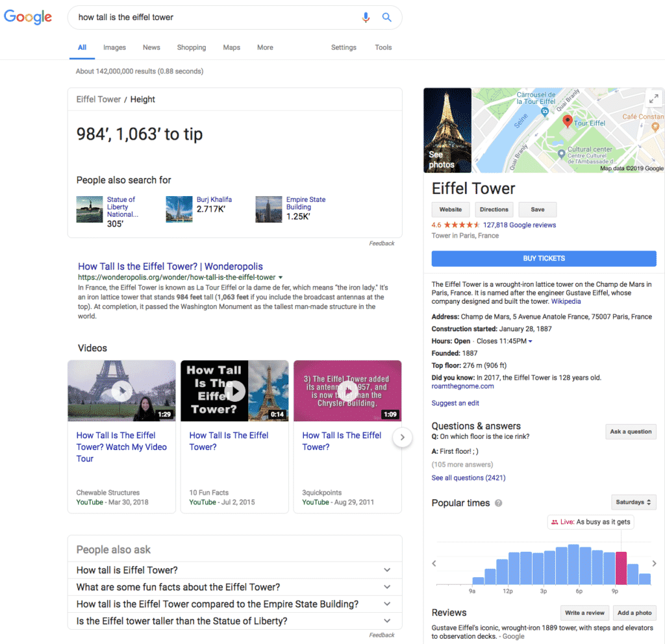Switch to the News tab
The height and width of the screenshot is (644, 665).
pos(151,47)
